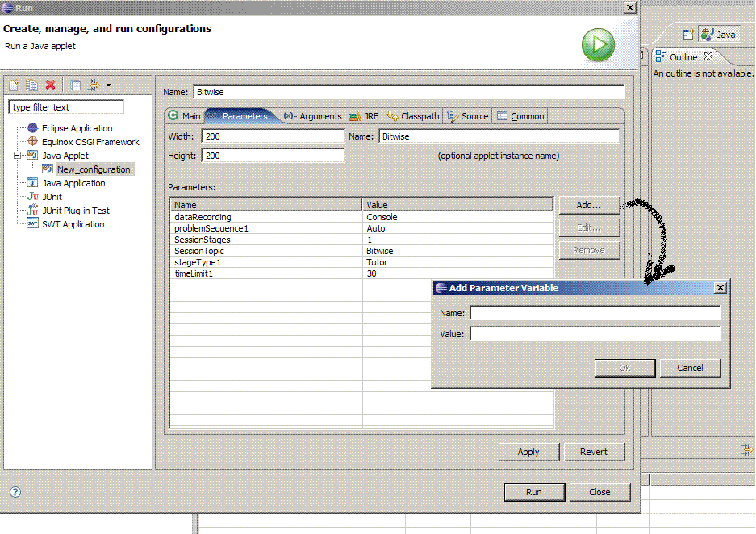Click the New_configuration applet icon

tap(48, 169)
